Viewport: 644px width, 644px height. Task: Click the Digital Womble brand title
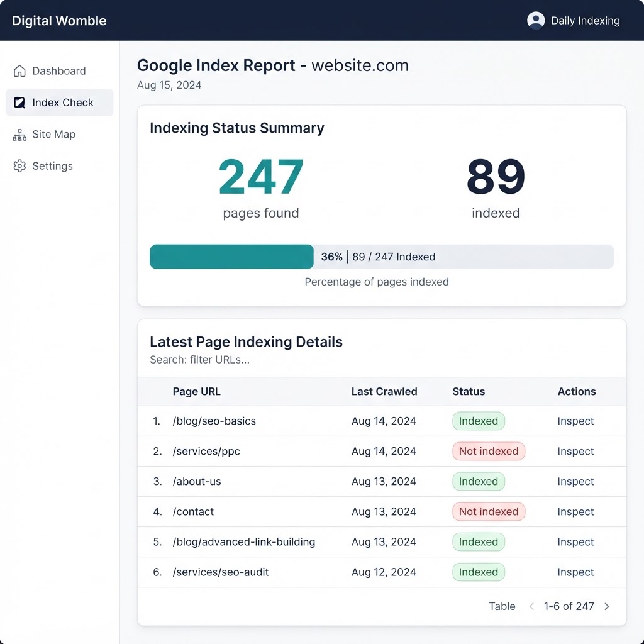(59, 21)
